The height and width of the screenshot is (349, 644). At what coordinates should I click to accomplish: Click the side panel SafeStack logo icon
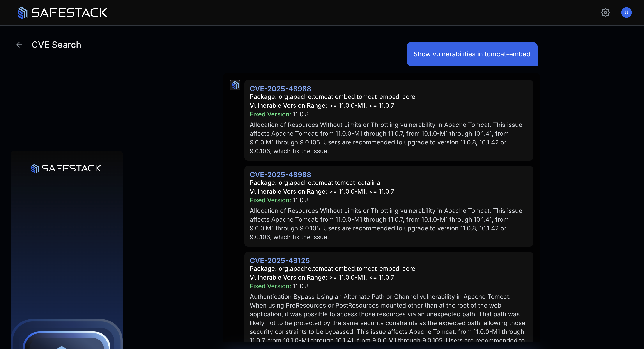[35, 168]
